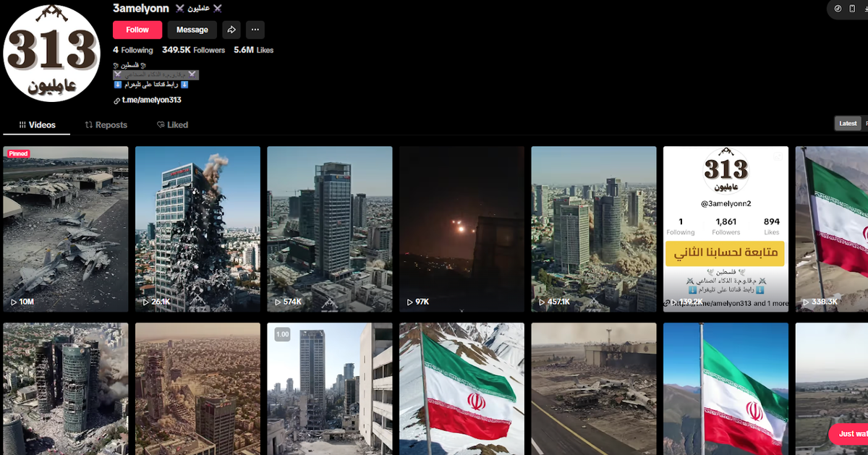The image size is (868, 455).
Task: Open the video with 574K views
Action: point(330,229)
